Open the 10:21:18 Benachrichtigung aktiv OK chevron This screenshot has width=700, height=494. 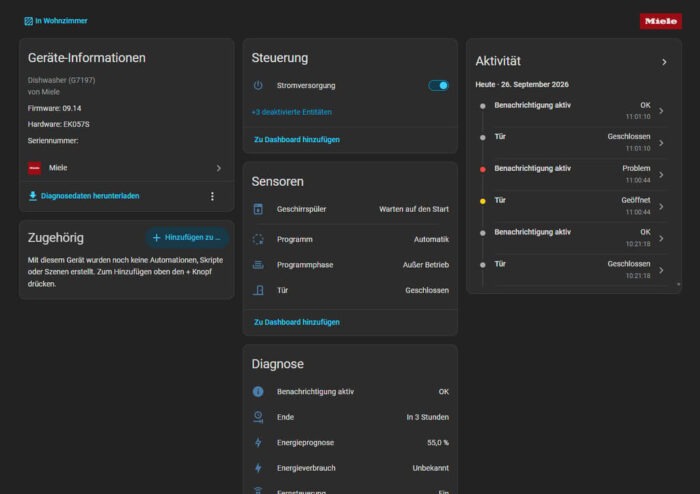[661, 238]
